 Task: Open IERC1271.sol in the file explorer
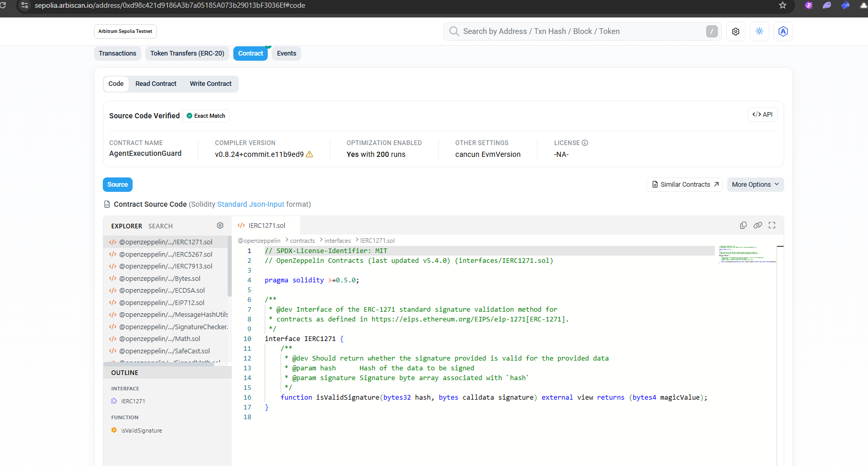coord(165,242)
